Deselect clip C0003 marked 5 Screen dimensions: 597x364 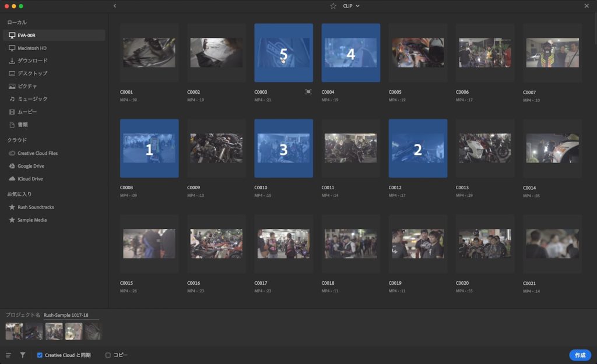[x=284, y=52]
